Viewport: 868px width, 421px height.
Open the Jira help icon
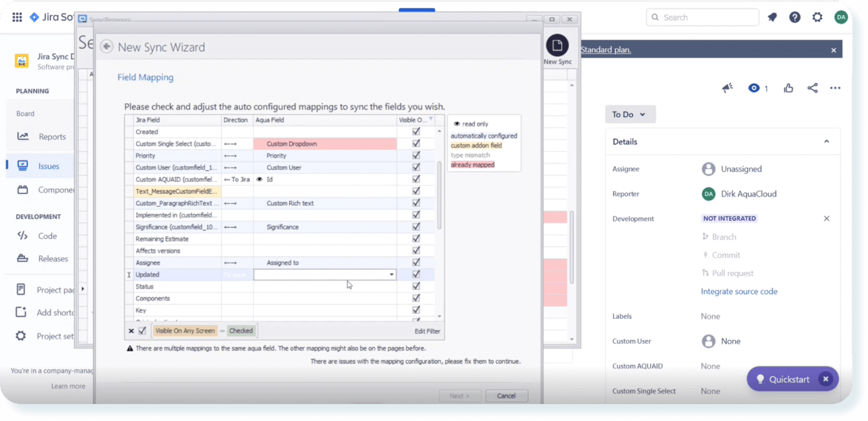coord(795,17)
